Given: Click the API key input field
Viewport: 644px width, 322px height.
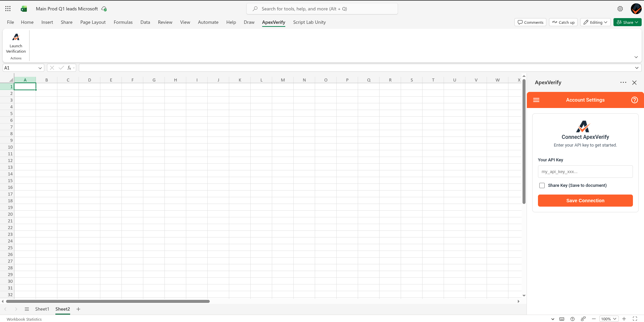Looking at the screenshot, I should coord(585,172).
